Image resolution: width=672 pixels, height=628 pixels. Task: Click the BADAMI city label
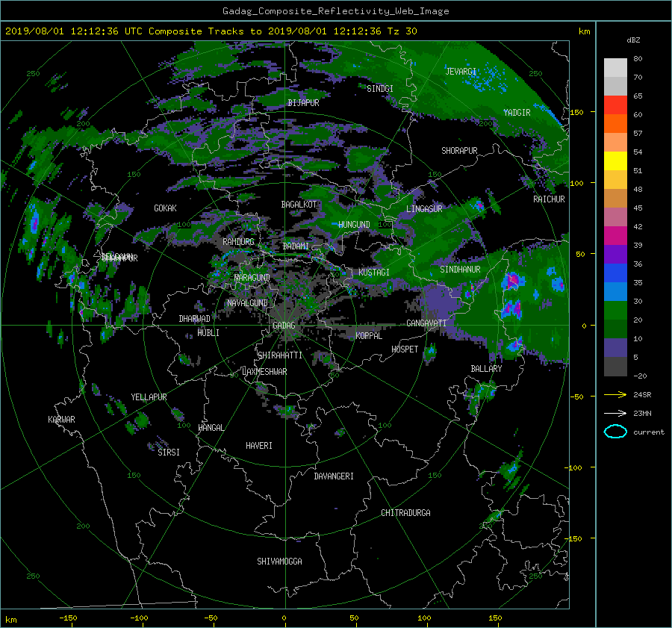[296, 246]
